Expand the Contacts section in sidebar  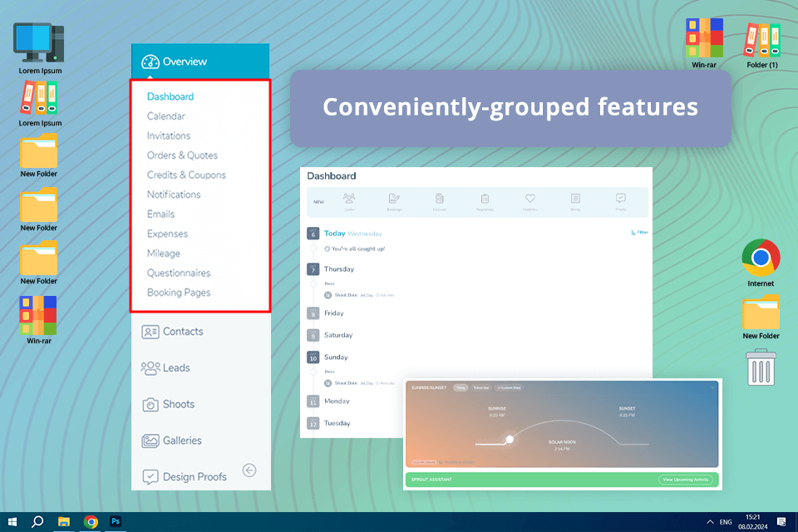coord(172,332)
